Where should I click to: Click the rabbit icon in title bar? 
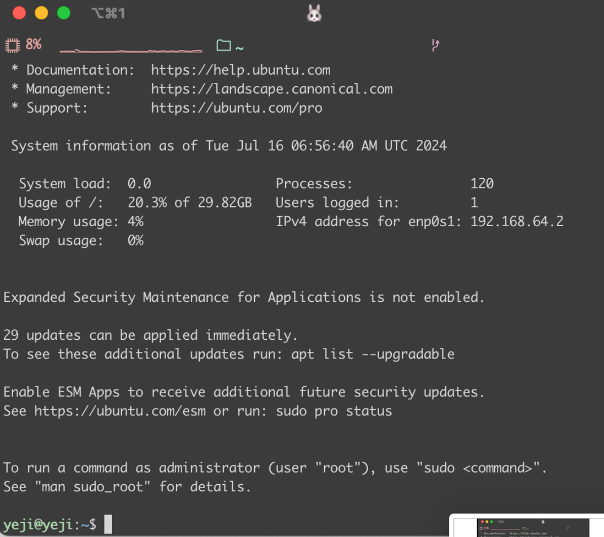[x=314, y=13]
